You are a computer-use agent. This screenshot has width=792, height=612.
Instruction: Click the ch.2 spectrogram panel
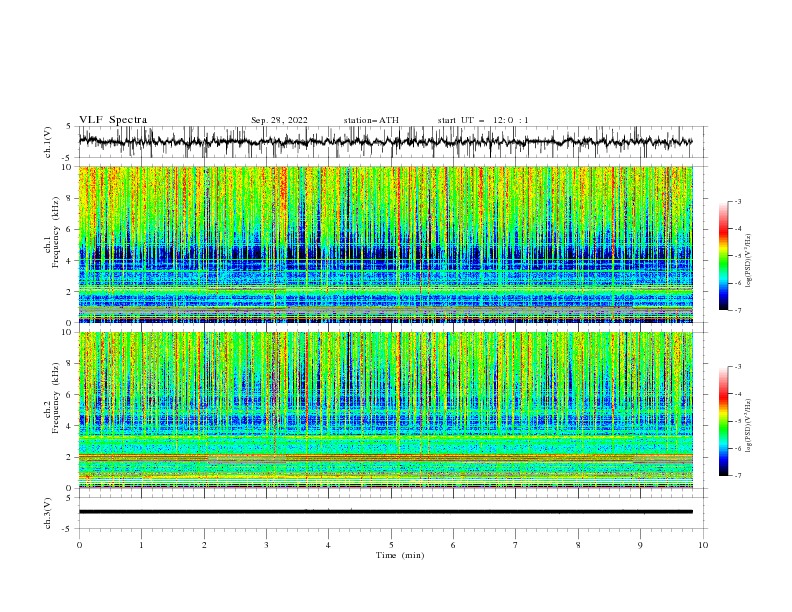pyautogui.click(x=386, y=410)
